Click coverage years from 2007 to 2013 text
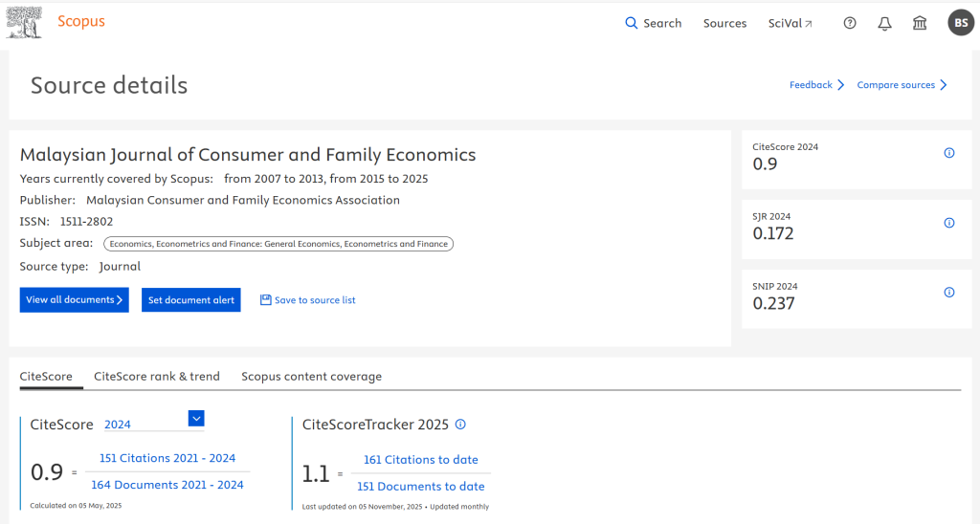 pos(275,179)
